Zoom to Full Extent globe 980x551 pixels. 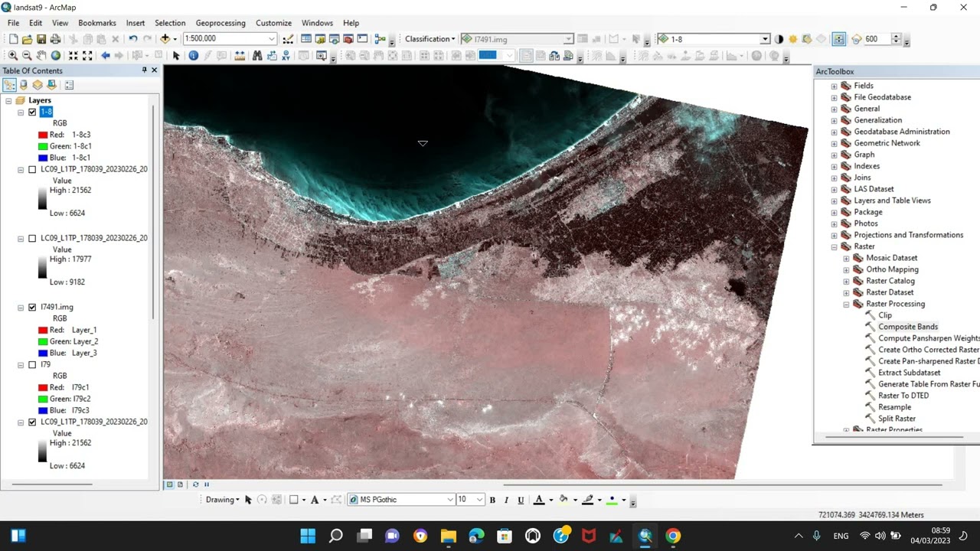tap(56, 56)
